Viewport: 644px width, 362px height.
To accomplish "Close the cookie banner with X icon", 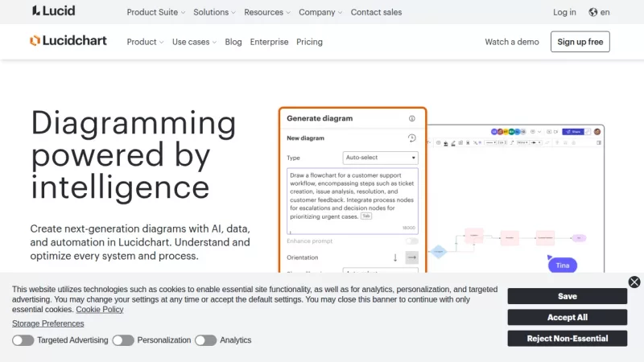I will point(634,282).
